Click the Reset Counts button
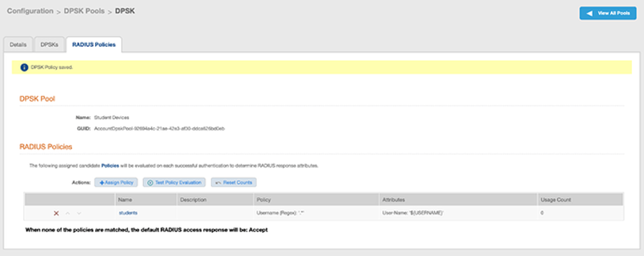Screen dimensions: 644x256 click(234, 183)
